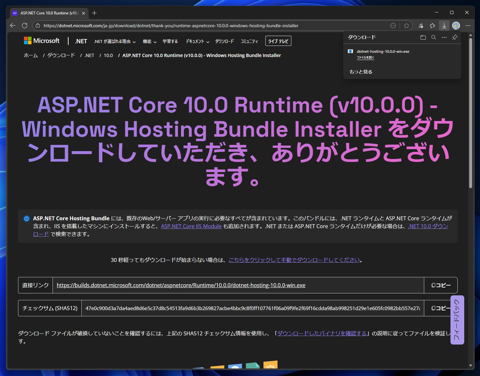Expand the '.NET が選ばれる理由' menu
The height and width of the screenshot is (376, 480).
[115, 41]
